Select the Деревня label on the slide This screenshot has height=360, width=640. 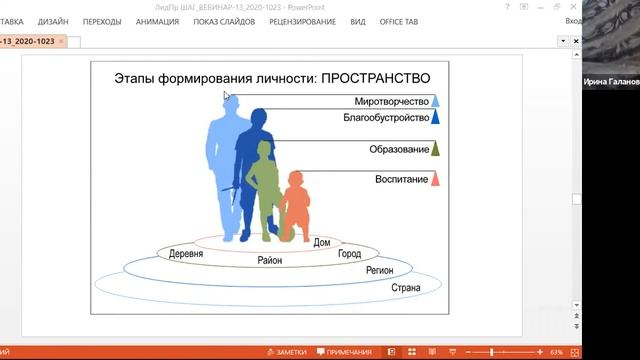186,253
